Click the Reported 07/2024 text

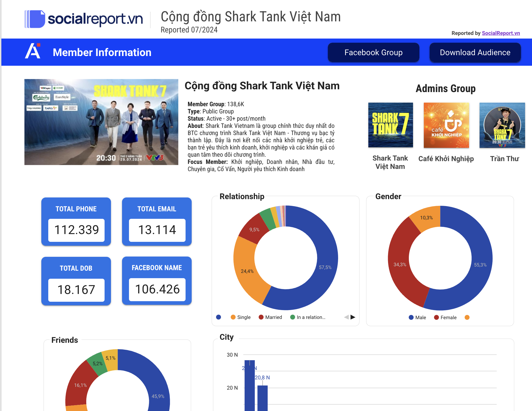coord(189,30)
